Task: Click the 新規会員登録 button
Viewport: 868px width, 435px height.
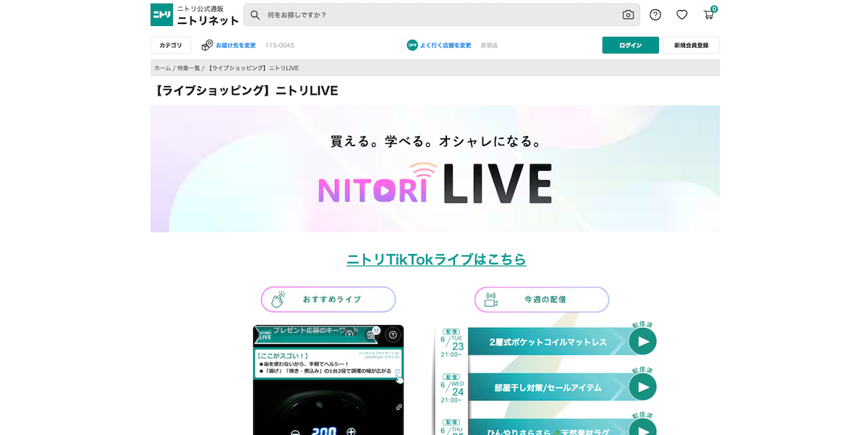Action: click(692, 45)
